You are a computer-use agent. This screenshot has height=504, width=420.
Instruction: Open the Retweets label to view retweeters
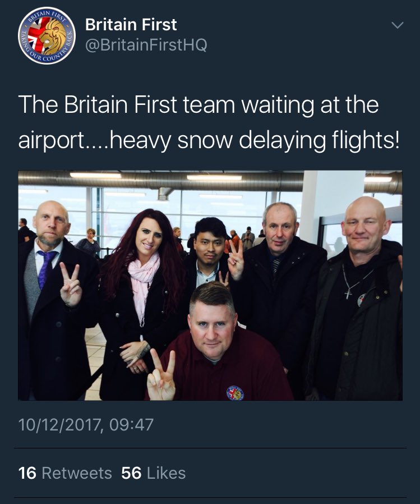[77, 473]
